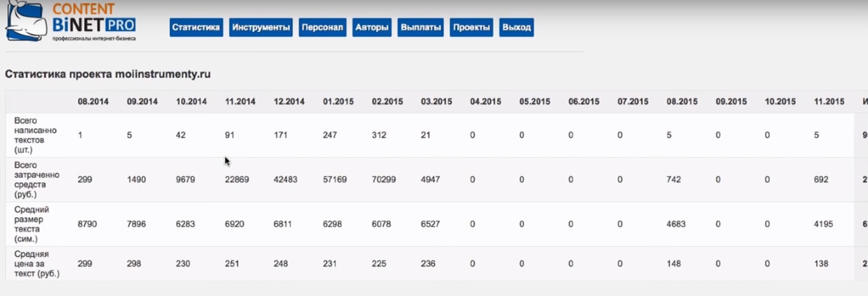868x296 pixels.
Task: Click the row label 'Средний размер текста (сим.)'
Action: coord(31,224)
